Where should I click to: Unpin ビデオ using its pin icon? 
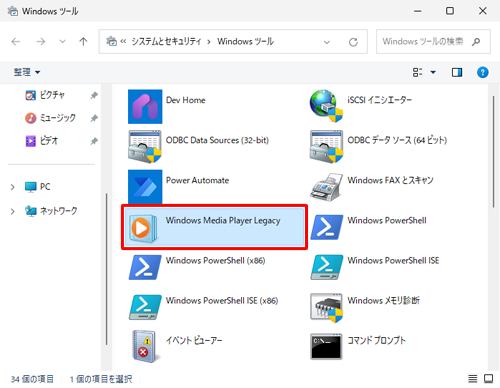coord(94,141)
